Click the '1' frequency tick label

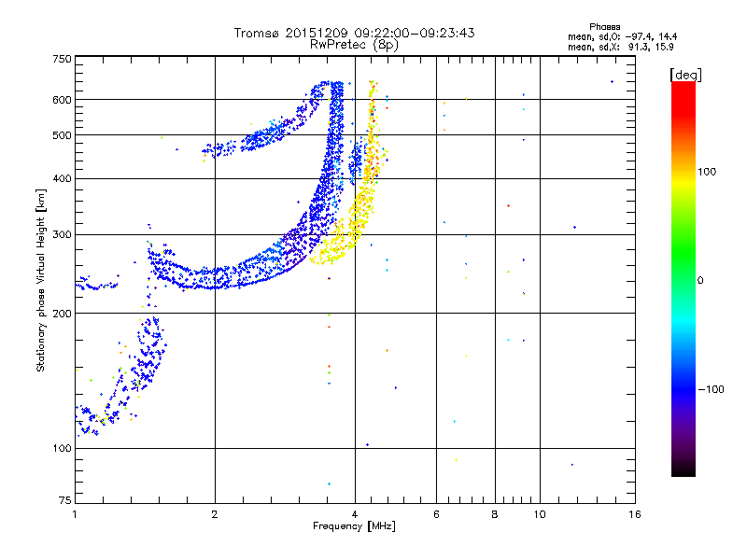click(75, 514)
